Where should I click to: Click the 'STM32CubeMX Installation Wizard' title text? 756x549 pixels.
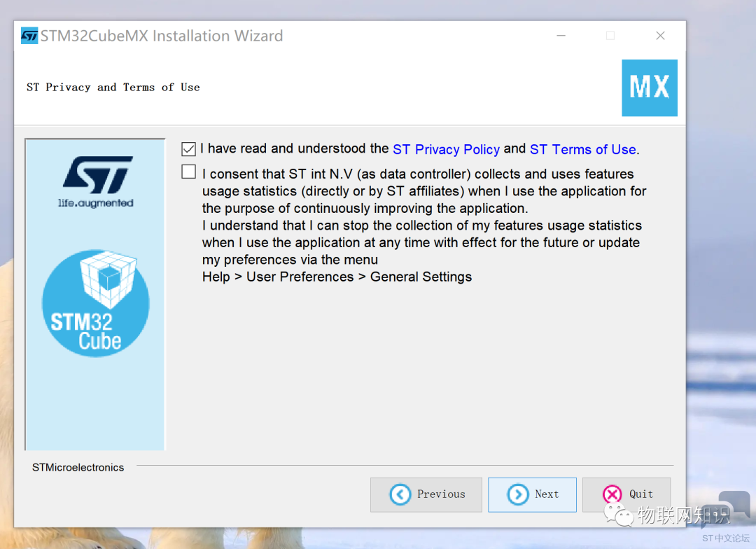(x=162, y=36)
